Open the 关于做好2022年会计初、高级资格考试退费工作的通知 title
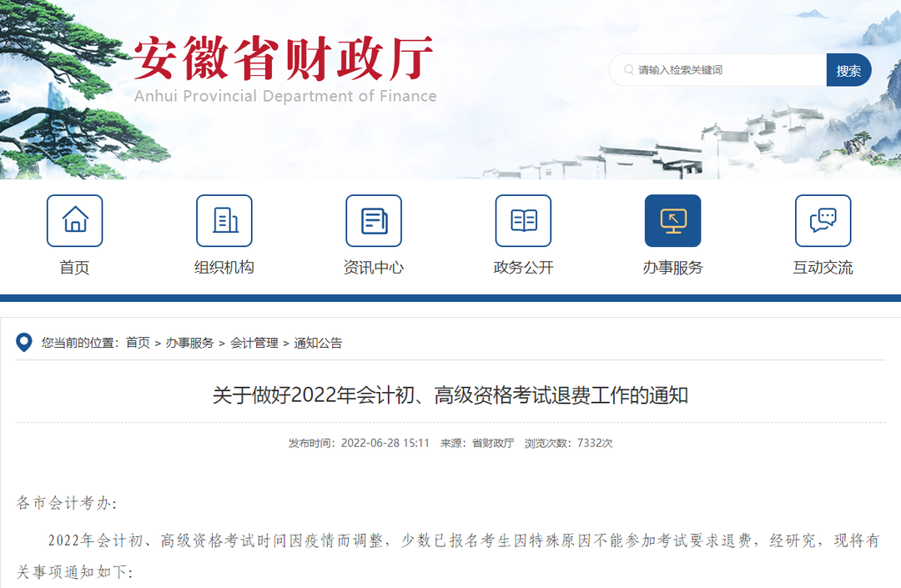The image size is (901, 588). point(450,395)
